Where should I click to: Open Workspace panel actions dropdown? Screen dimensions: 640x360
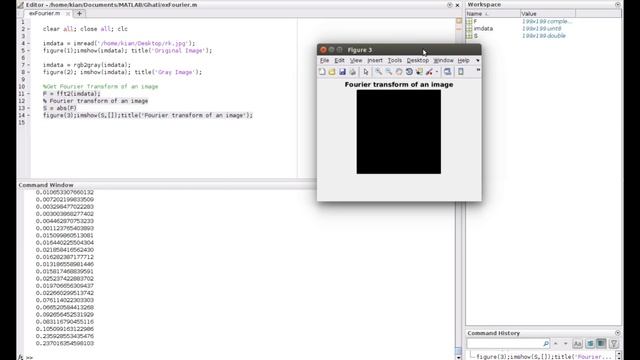618,4
